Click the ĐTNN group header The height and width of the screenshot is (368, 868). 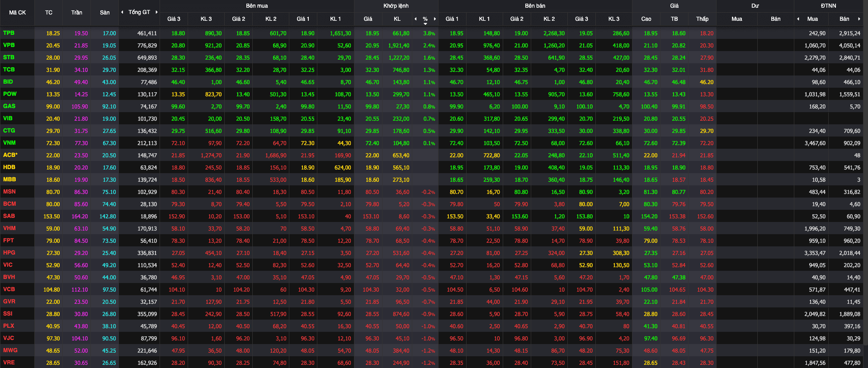(x=829, y=6)
